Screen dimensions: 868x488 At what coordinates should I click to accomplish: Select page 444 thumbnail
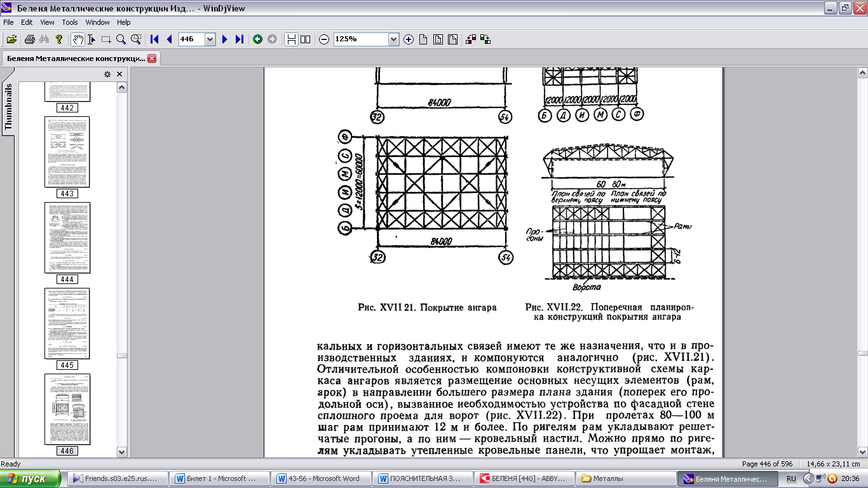coord(67,238)
